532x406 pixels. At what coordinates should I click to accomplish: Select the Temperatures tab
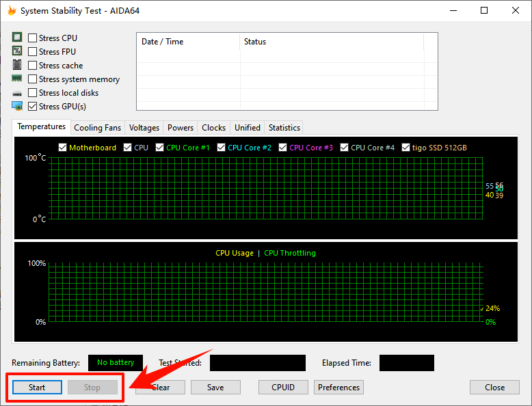42,126
